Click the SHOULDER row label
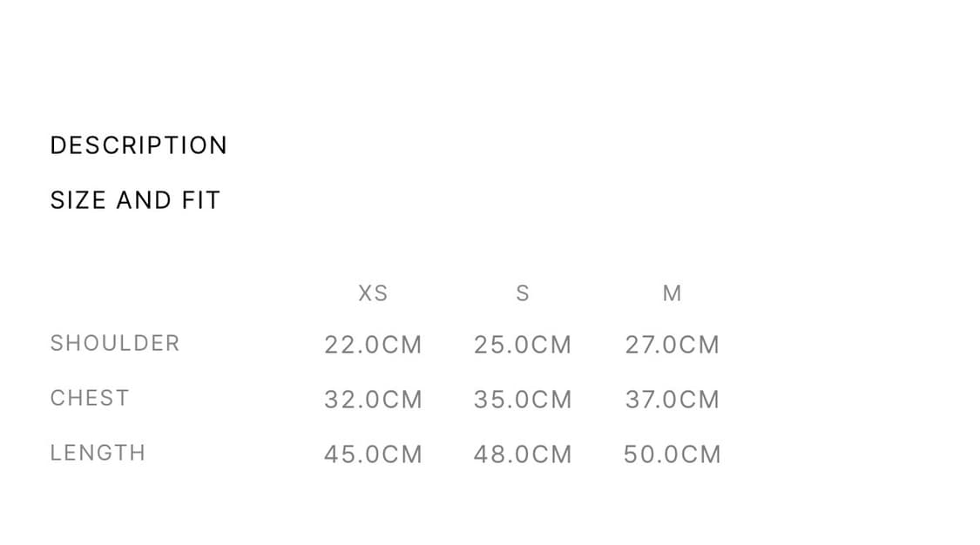 coord(115,343)
